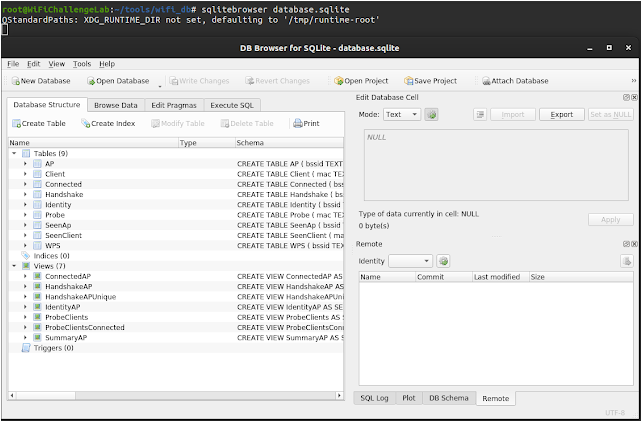Click the Export button
Viewport: 642px width, 422px height.
click(562, 115)
